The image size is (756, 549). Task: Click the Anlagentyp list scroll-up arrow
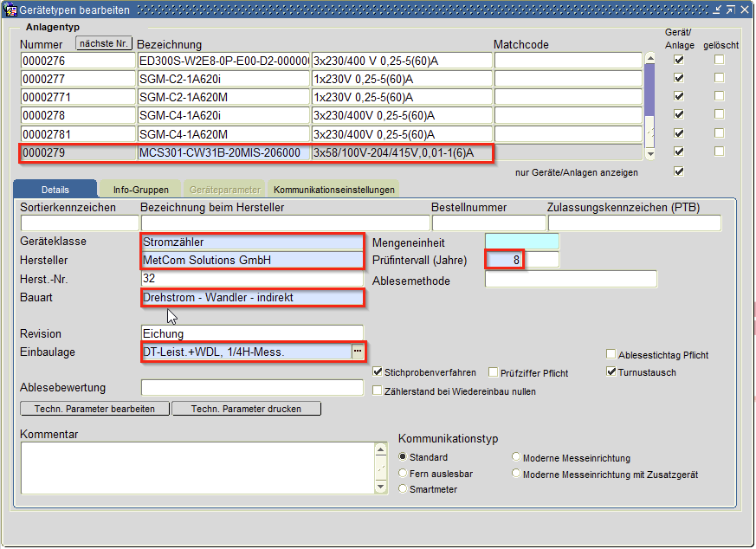click(649, 59)
